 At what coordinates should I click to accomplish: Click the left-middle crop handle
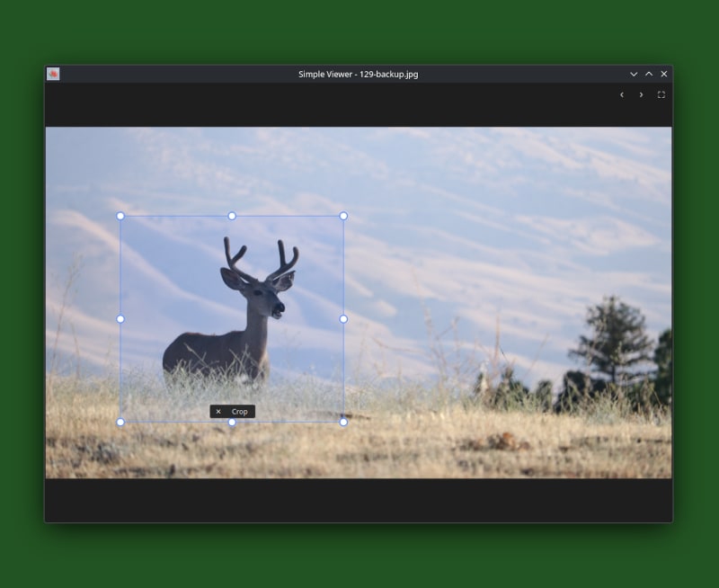120,319
